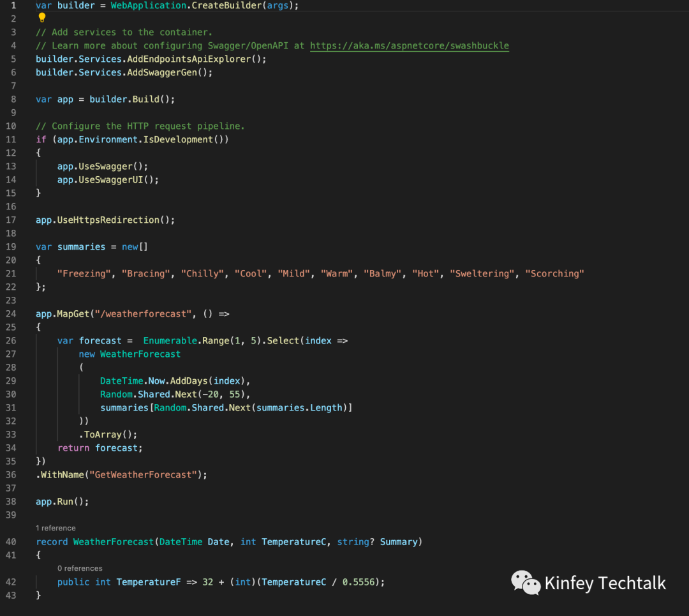Click the '0 references' CodeLens above TemperatureF
689x616 pixels.
80,568
